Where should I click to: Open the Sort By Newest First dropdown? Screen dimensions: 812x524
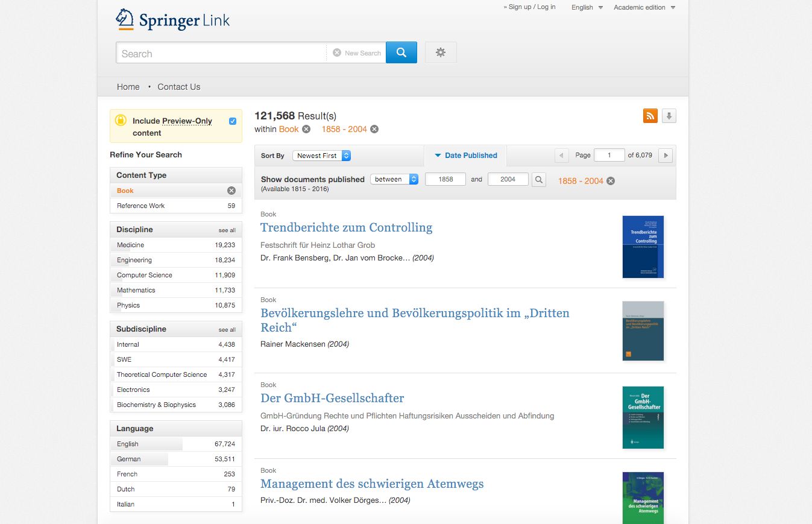pyautogui.click(x=321, y=156)
